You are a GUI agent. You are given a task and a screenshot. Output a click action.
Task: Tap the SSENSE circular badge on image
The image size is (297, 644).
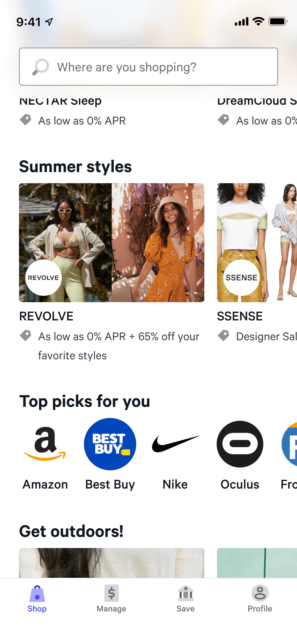[x=242, y=278]
